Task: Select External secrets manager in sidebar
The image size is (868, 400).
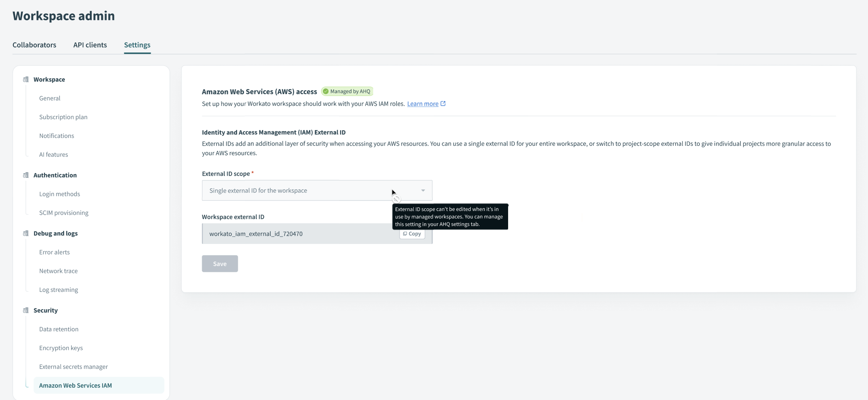Action: (x=73, y=367)
